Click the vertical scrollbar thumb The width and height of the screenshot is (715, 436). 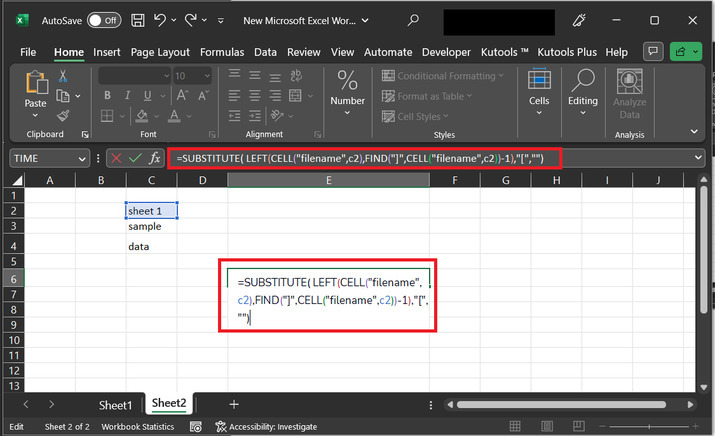[704, 249]
